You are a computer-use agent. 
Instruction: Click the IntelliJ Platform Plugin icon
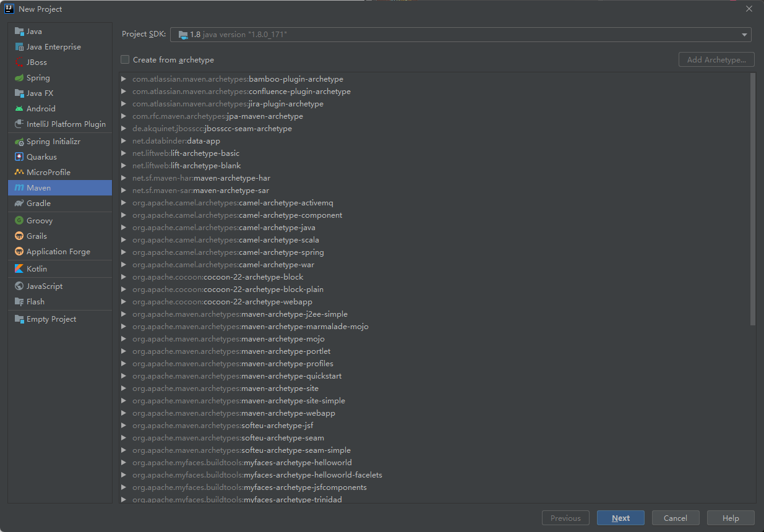pyautogui.click(x=19, y=124)
